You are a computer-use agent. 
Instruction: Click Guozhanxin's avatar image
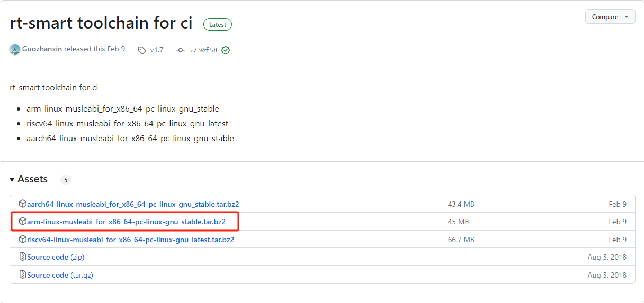pos(15,50)
